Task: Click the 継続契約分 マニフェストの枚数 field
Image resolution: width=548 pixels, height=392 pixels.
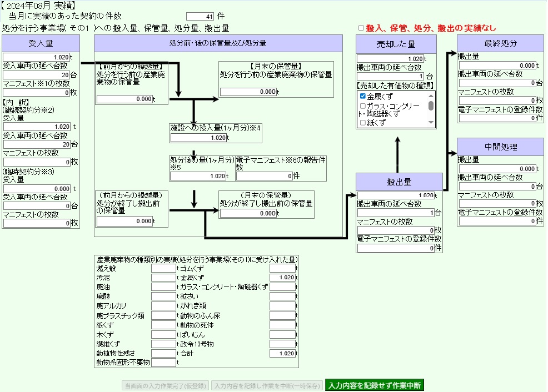Action: tap(37, 162)
